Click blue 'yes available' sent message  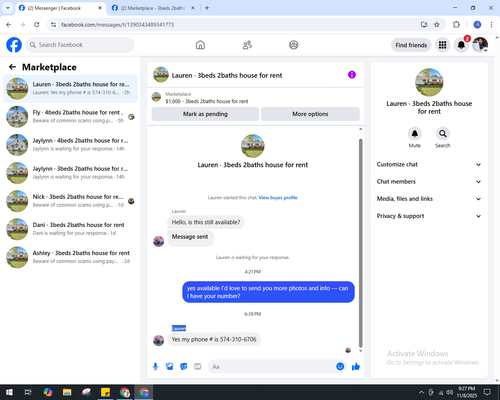(268, 292)
